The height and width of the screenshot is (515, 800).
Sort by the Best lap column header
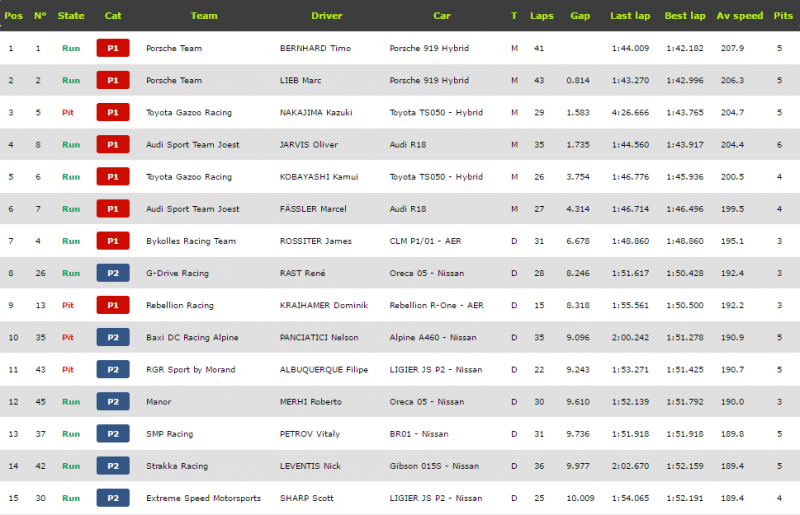coord(685,15)
